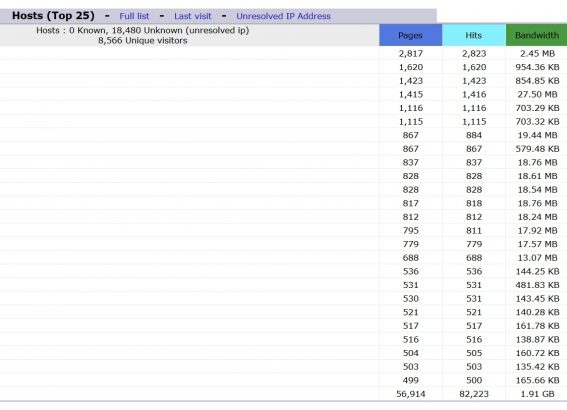Click the 27.50 MB bandwidth cell
This screenshot has height=410, width=567.
click(x=537, y=94)
